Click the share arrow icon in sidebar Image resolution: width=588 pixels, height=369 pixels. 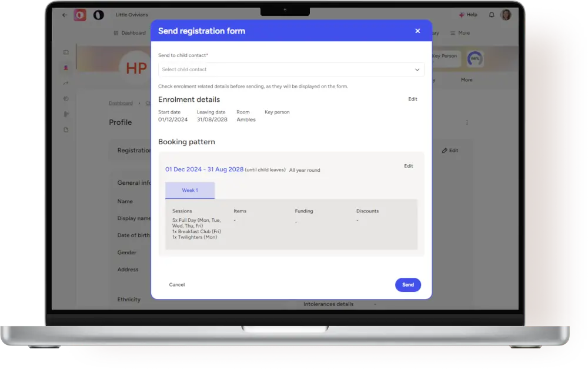coord(66,83)
